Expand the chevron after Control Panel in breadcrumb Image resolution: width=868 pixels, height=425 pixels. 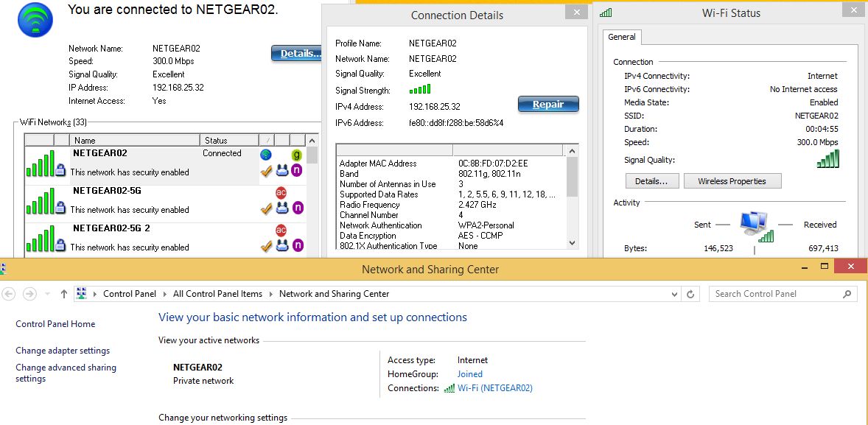pyautogui.click(x=165, y=295)
